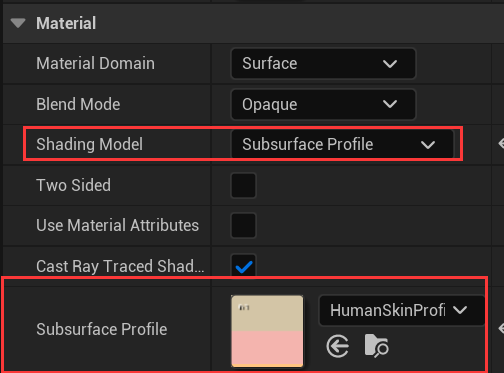The width and height of the screenshot is (504, 373).
Task: Browse to asset in Content Browser icon
Action: click(377, 346)
